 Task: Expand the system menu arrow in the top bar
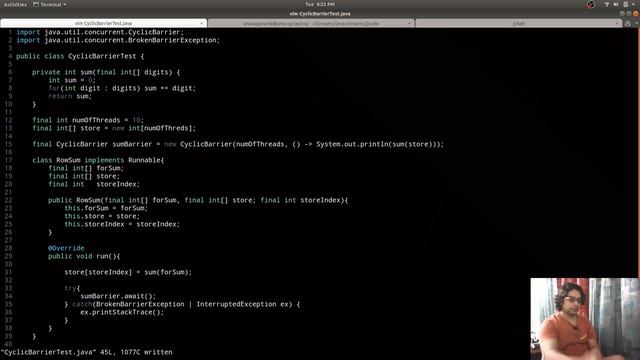(633, 4)
